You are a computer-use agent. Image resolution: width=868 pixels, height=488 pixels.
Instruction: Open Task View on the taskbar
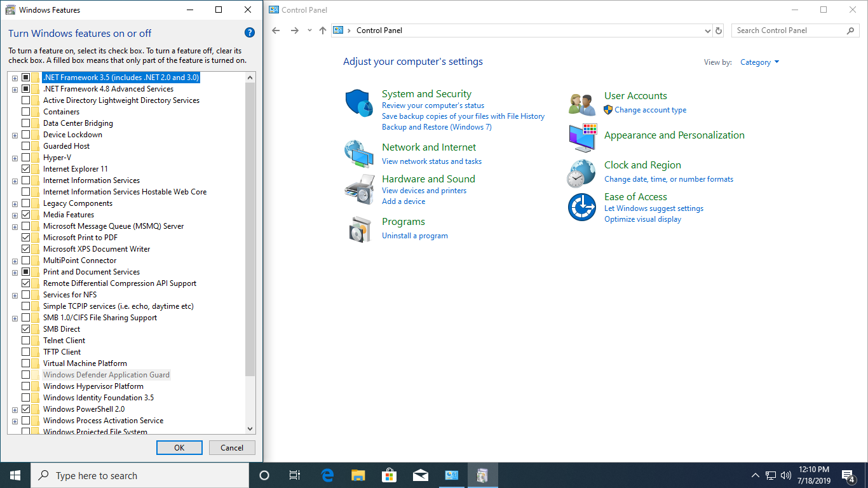coord(295,475)
